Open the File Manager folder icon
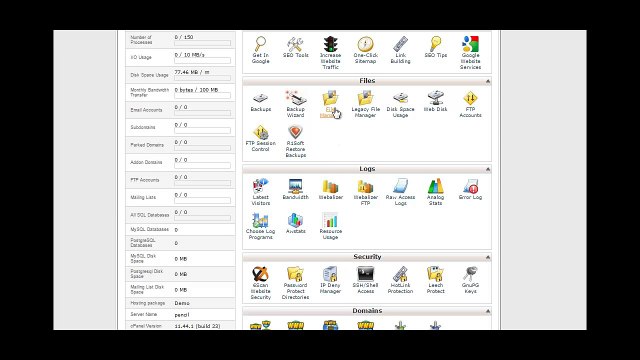640x360 pixels. [x=330, y=98]
